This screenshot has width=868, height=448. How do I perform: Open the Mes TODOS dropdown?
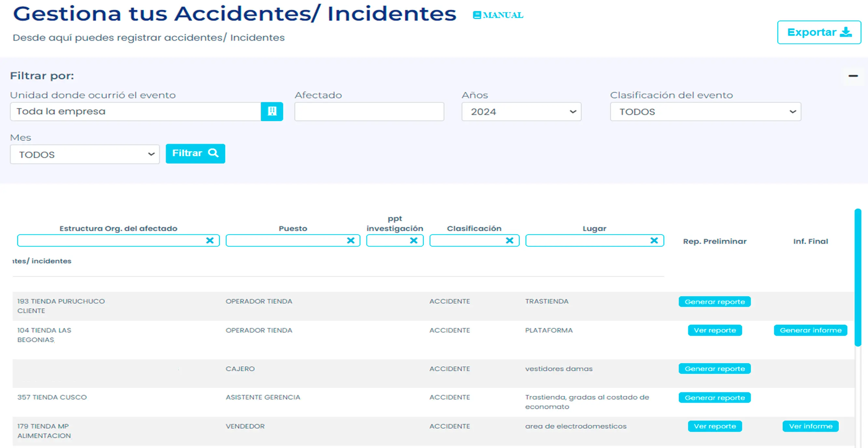point(85,155)
